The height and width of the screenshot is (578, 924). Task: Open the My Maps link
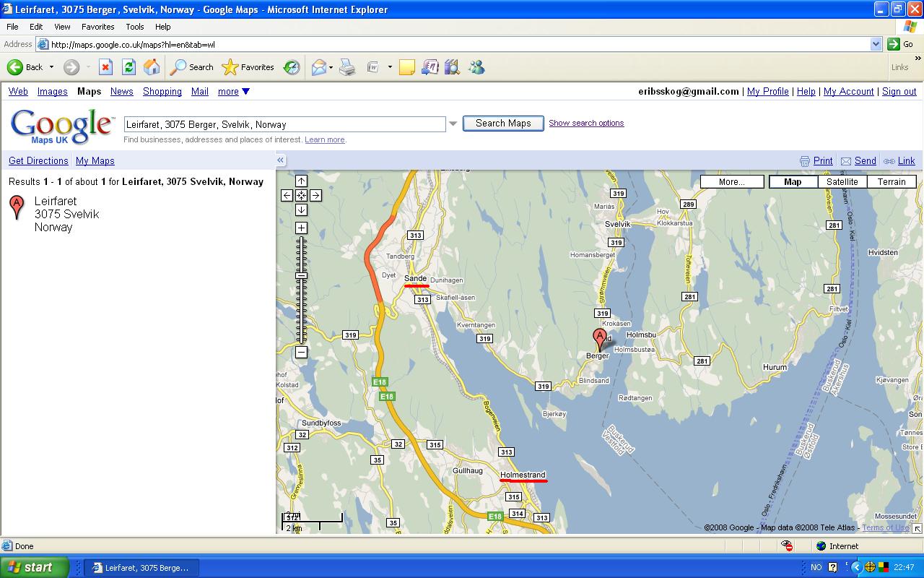(x=95, y=161)
